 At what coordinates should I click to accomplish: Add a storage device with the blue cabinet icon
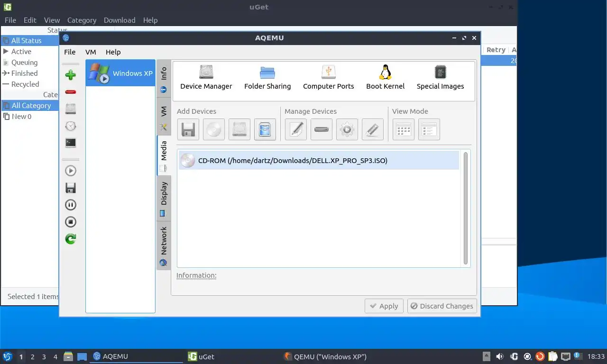coord(265,129)
